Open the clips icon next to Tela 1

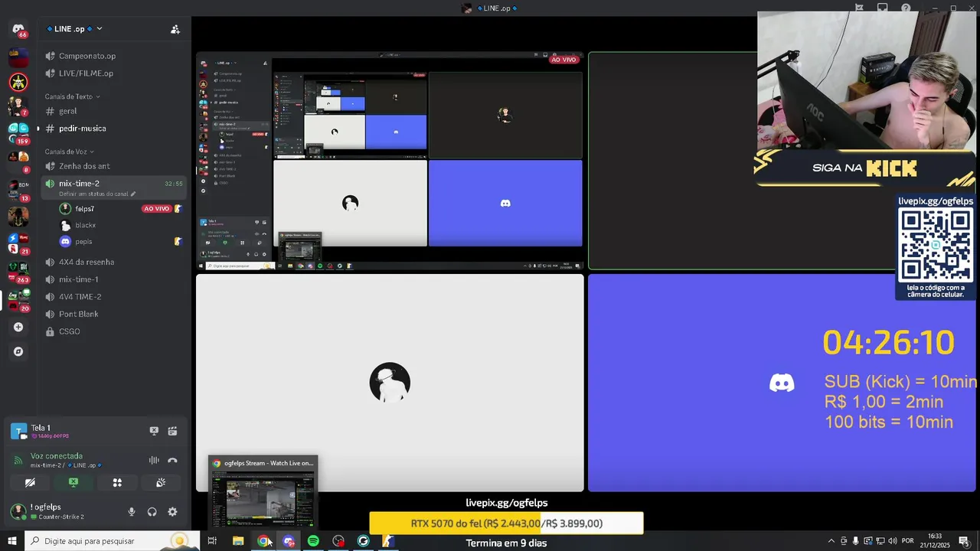(x=172, y=431)
